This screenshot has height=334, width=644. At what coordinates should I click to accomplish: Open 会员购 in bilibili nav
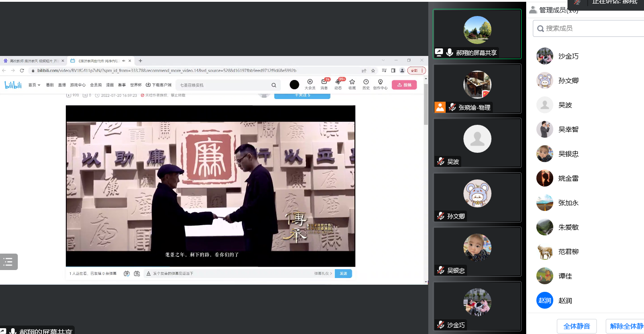[96, 85]
